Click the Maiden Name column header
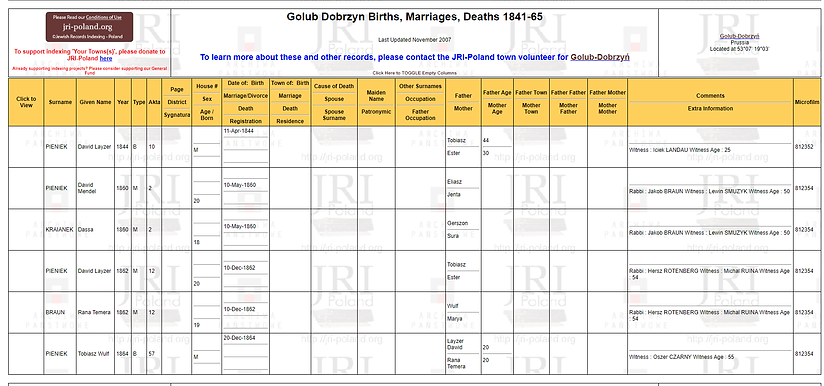This screenshot has height=386, width=824. pyautogui.click(x=376, y=95)
